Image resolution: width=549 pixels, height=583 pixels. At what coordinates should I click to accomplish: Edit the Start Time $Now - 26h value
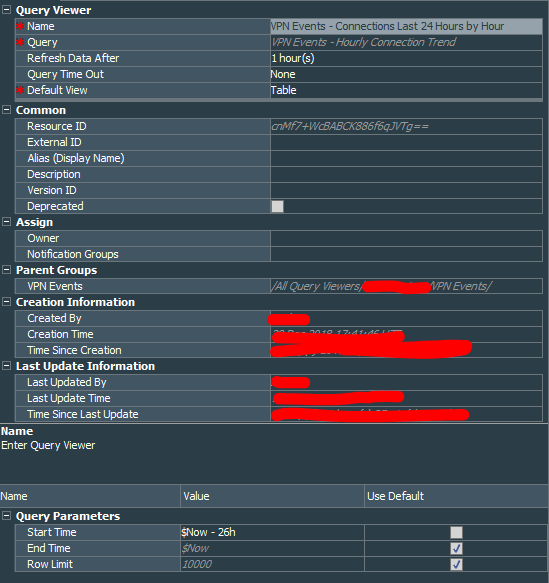tap(272, 532)
